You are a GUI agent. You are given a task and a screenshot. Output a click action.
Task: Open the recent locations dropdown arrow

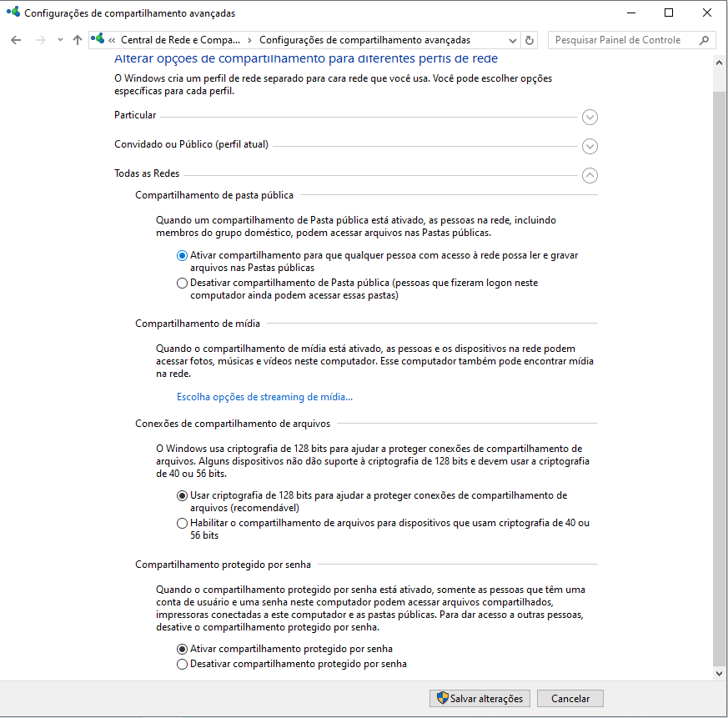[x=60, y=40]
